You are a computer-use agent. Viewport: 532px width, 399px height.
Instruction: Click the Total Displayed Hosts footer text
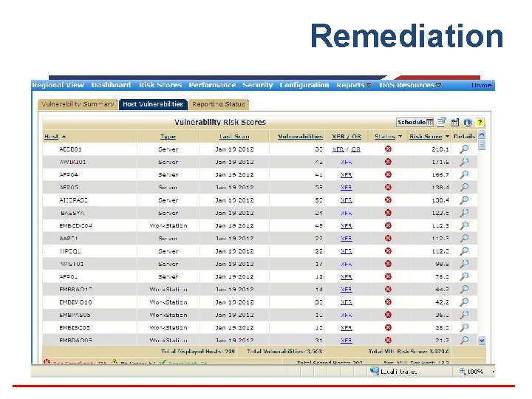[x=198, y=352]
